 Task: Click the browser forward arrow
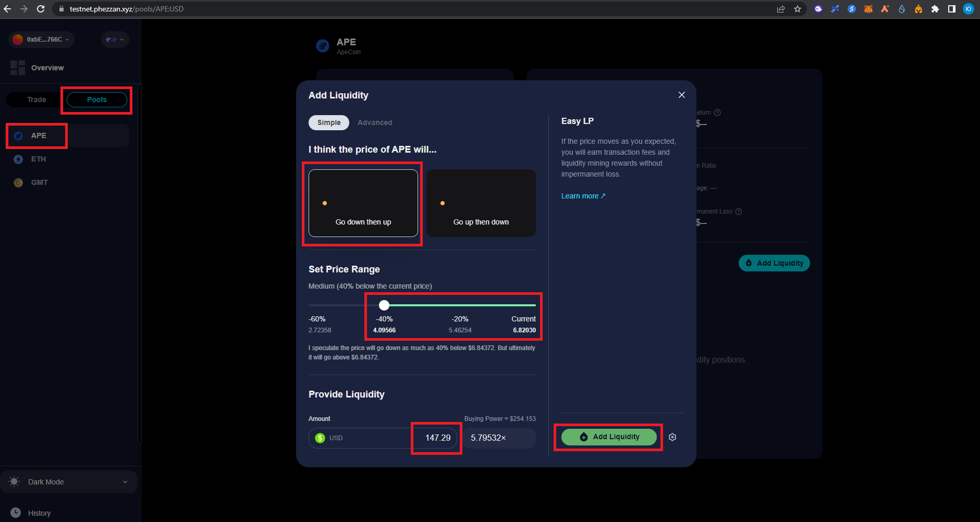click(24, 9)
